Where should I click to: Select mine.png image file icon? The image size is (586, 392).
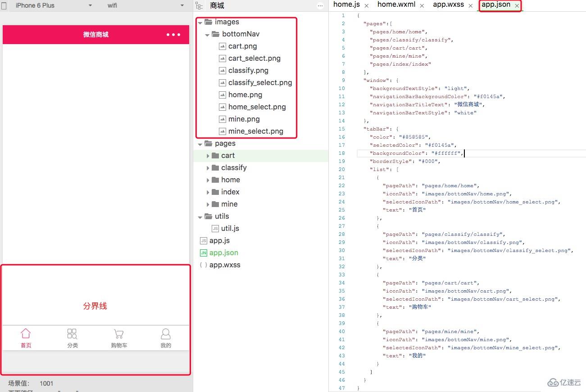click(222, 119)
